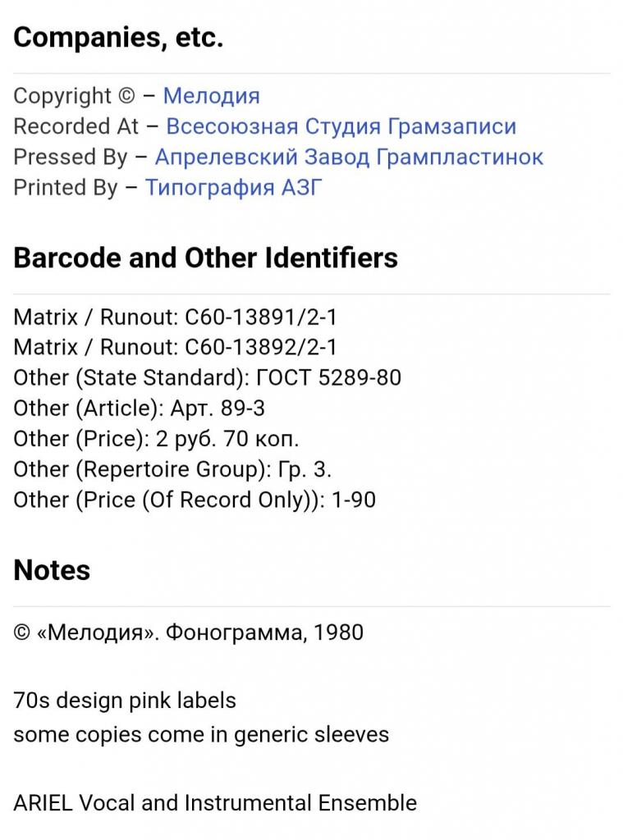Select the "70s design pink labels" note

pyautogui.click(x=125, y=701)
